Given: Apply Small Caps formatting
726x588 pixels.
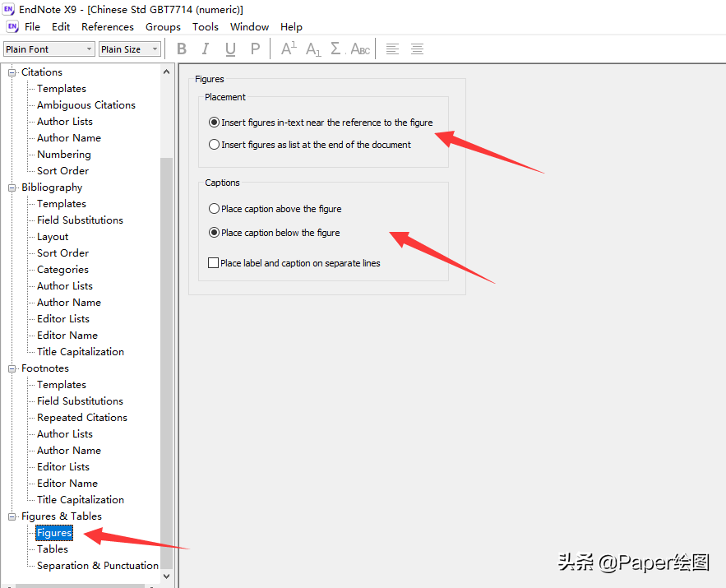Looking at the screenshot, I should click(x=360, y=49).
